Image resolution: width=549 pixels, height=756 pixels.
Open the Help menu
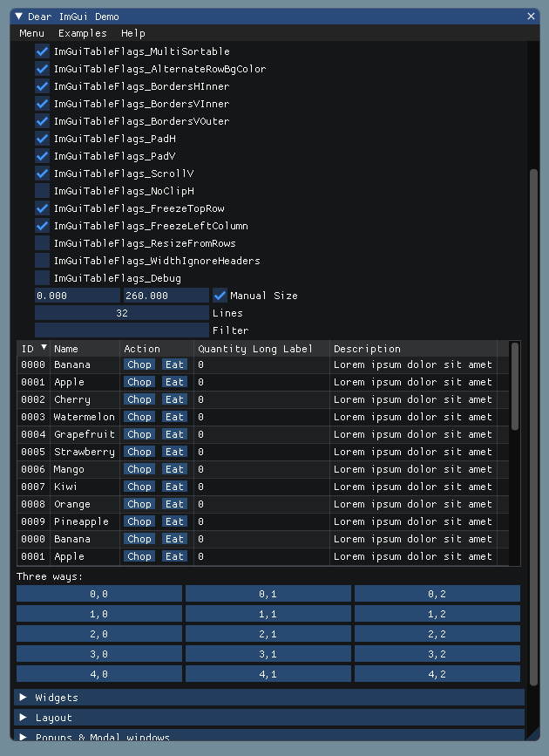click(x=133, y=33)
